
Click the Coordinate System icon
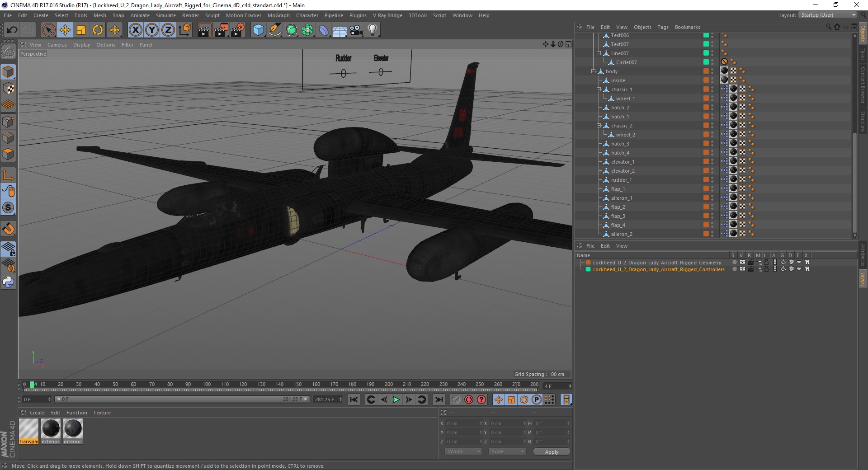point(184,30)
